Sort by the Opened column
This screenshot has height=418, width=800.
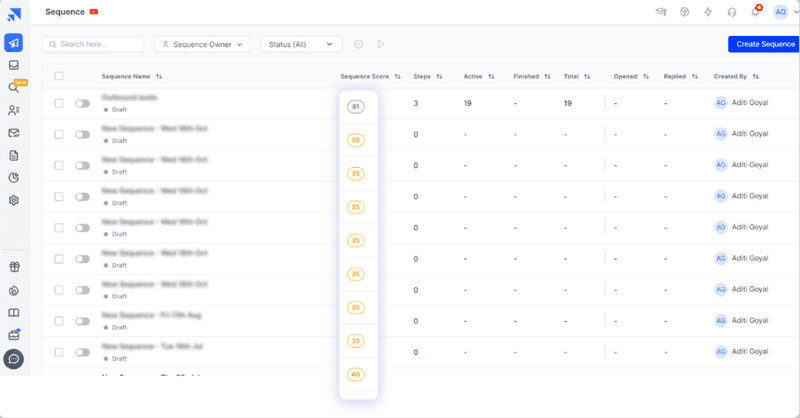pos(646,77)
